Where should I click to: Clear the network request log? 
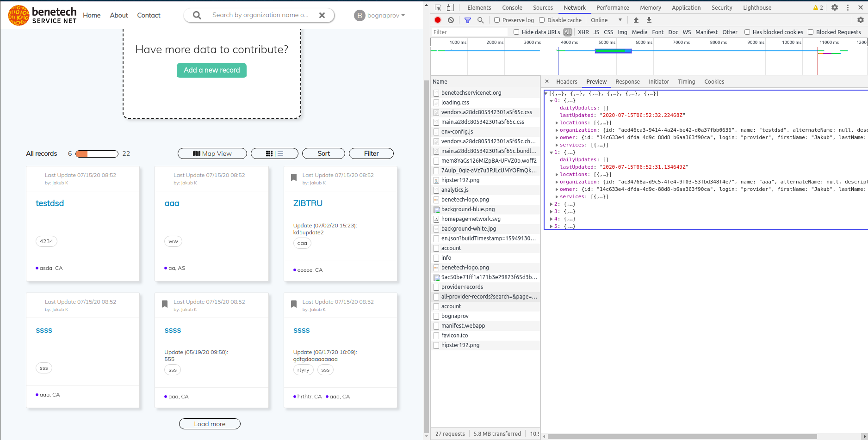[451, 20]
